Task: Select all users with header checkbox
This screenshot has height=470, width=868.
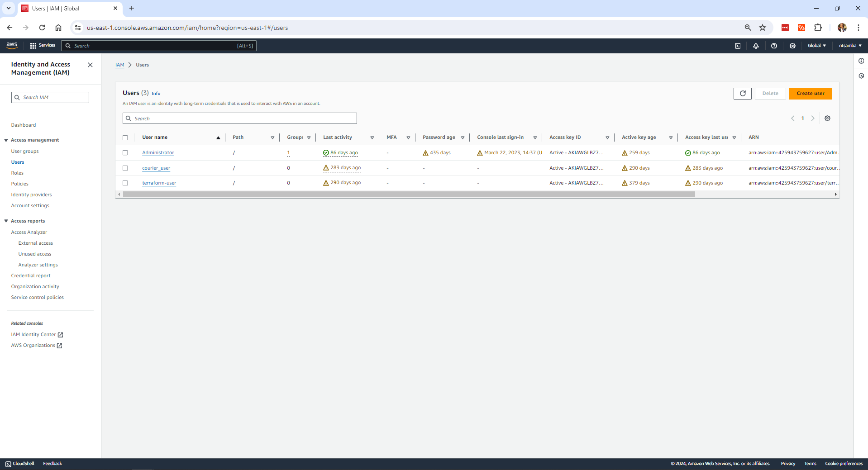Action: 125,138
